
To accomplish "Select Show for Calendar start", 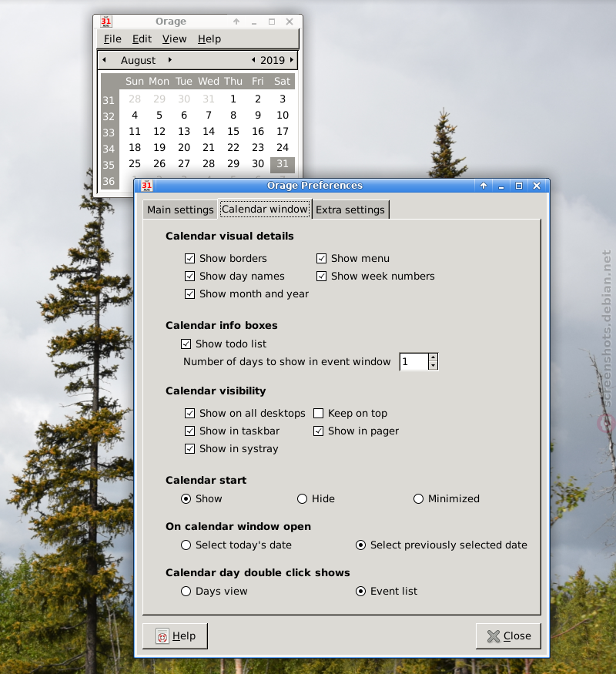I will coord(186,498).
